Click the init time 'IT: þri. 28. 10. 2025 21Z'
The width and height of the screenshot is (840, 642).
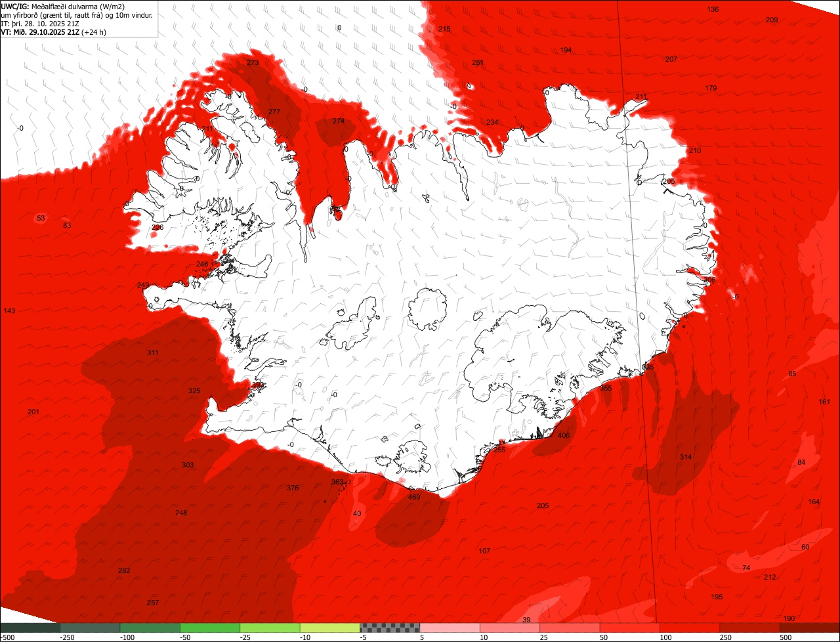40,24
